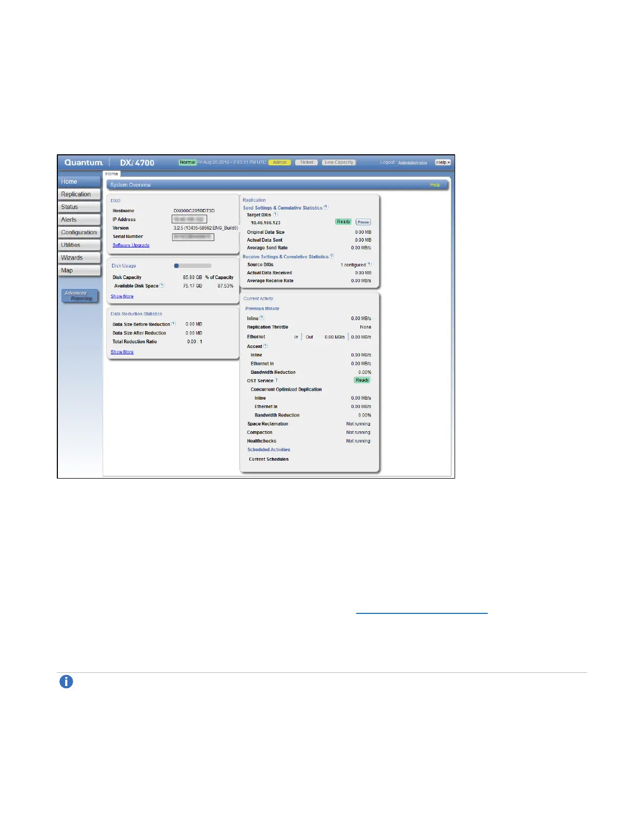Screen dimensions: 644x834
Task: Click the Logout link
Action: [x=387, y=162]
